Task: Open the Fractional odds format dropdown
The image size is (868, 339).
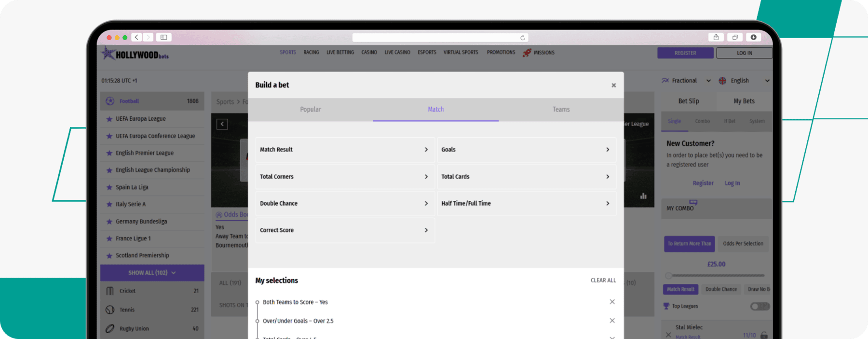Action: [x=687, y=81]
